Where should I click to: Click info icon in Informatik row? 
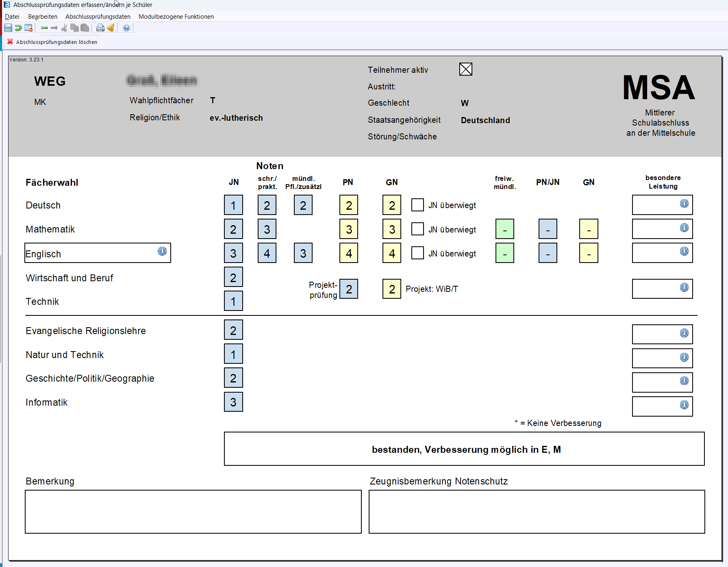click(685, 404)
